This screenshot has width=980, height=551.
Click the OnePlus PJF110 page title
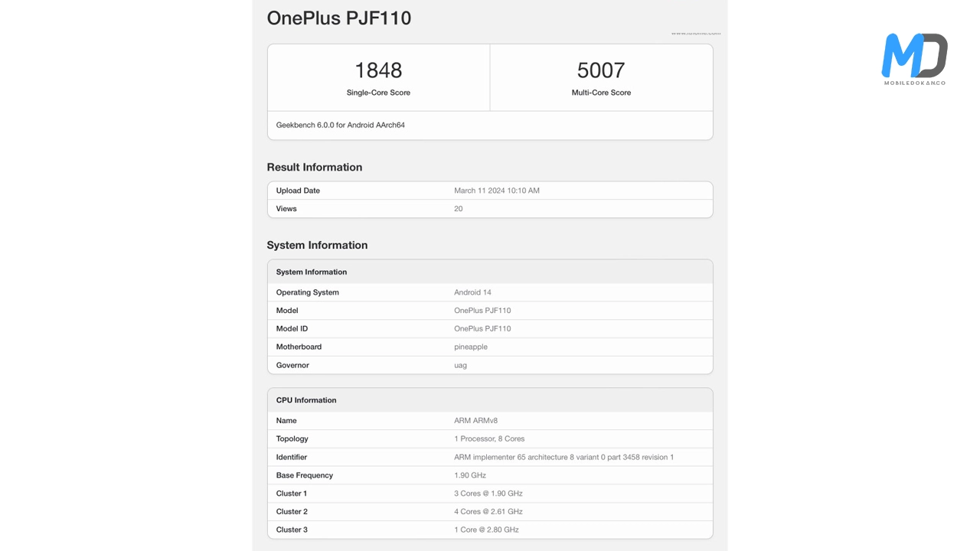(338, 18)
